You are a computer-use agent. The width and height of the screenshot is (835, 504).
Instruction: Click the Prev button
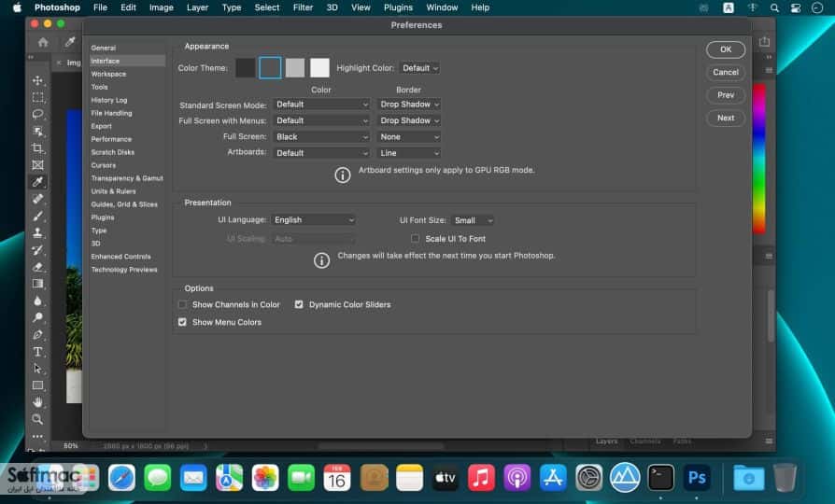click(726, 95)
